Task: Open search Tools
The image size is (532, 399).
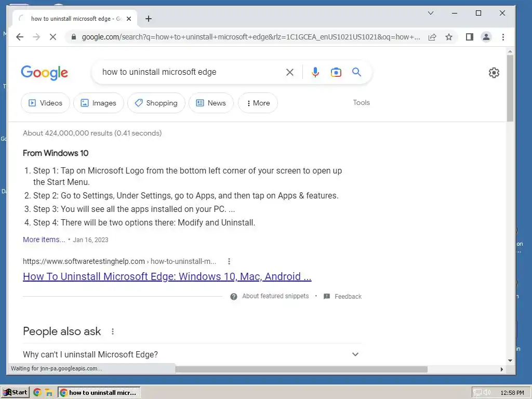Action: (x=362, y=102)
